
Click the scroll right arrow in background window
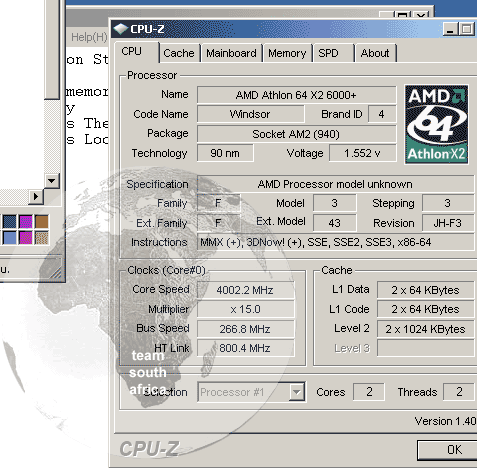coord(36,197)
